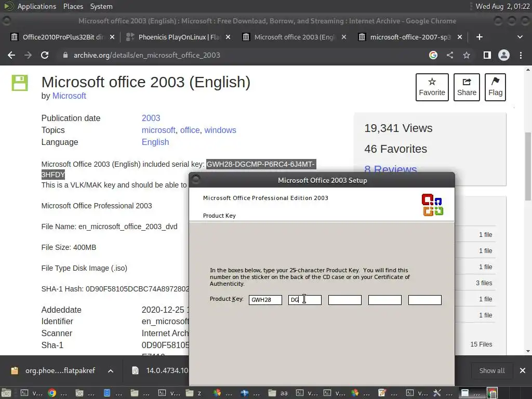The height and width of the screenshot is (399, 532).
Task: Open the microsoft topic link
Action: [158, 130]
